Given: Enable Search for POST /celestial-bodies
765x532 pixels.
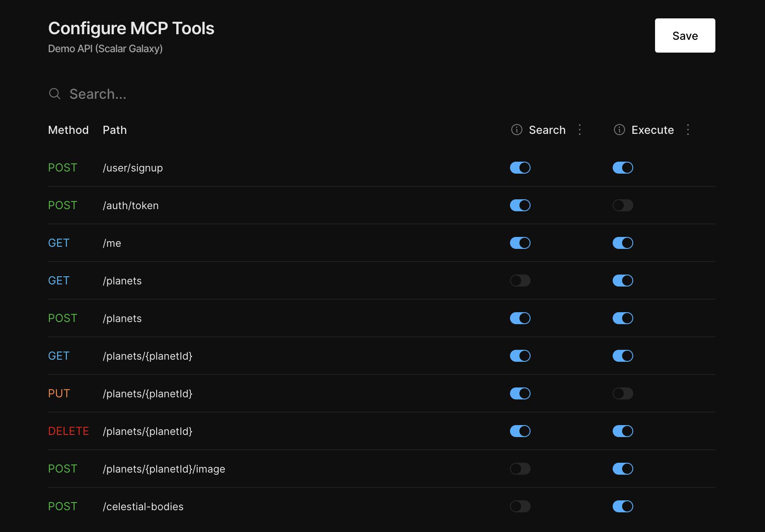Looking at the screenshot, I should click(x=520, y=506).
